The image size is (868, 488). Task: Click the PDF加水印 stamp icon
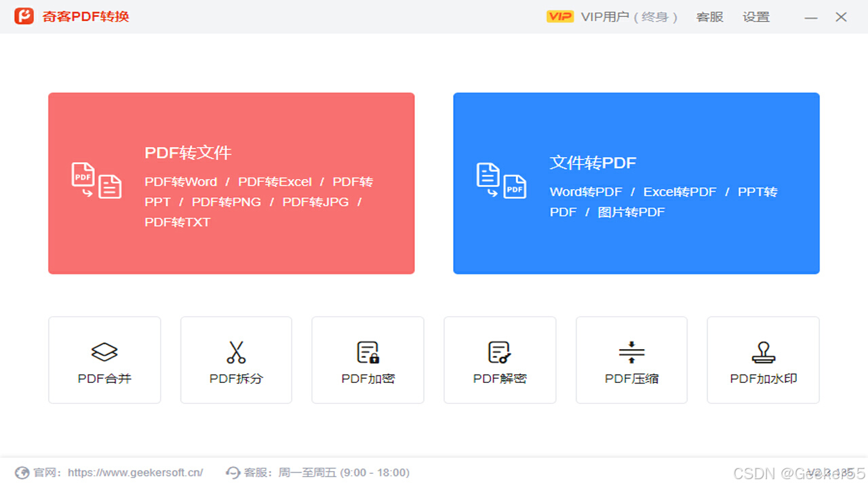click(764, 352)
